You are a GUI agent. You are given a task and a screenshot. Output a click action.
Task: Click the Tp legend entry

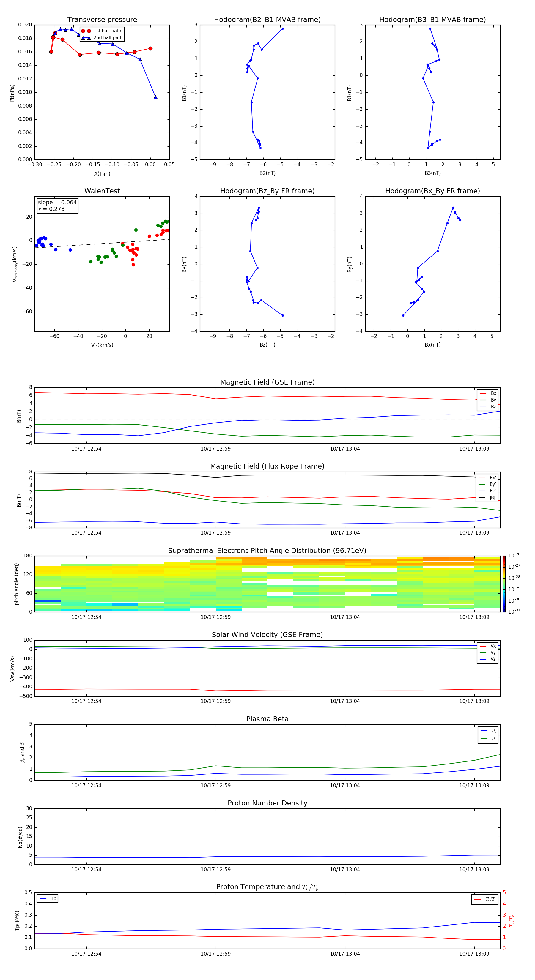click(x=48, y=899)
